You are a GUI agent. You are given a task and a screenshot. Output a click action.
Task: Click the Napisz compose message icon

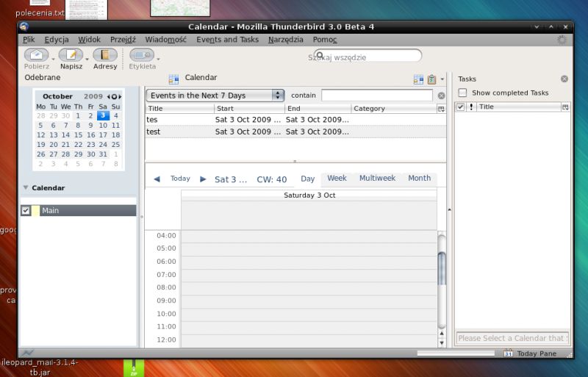[x=71, y=55]
